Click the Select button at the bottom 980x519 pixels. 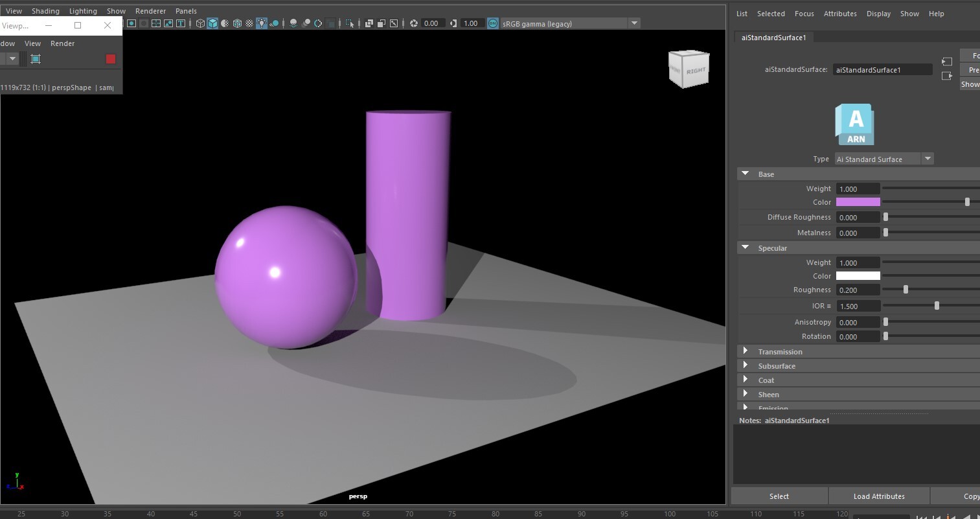pos(779,496)
